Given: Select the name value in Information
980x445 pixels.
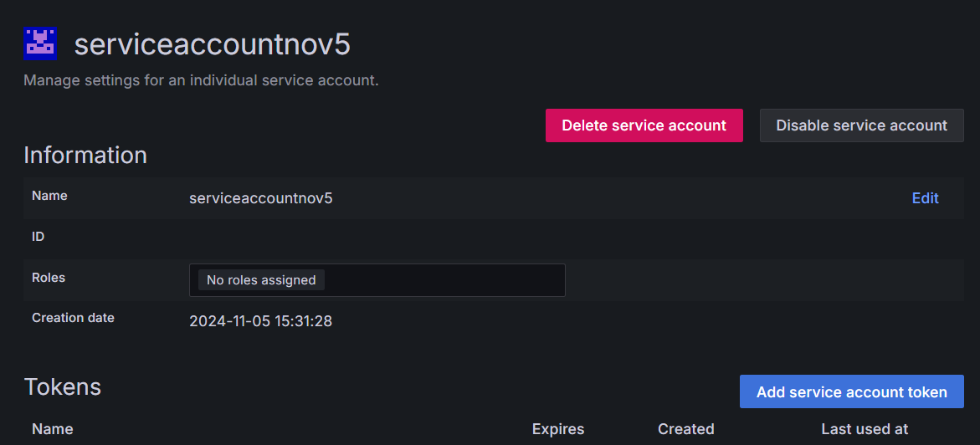Looking at the screenshot, I should (261, 198).
